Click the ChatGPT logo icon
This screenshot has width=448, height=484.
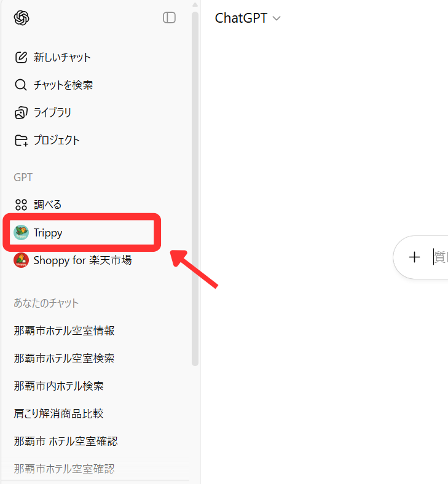point(22,18)
